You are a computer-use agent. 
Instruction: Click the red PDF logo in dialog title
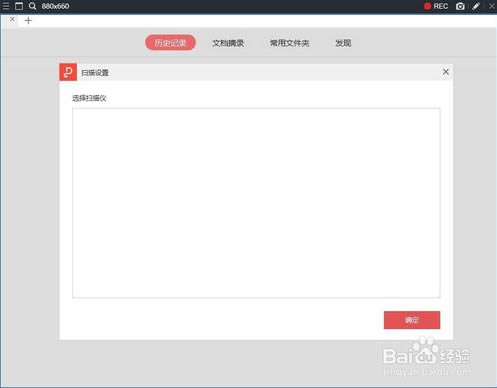68,72
